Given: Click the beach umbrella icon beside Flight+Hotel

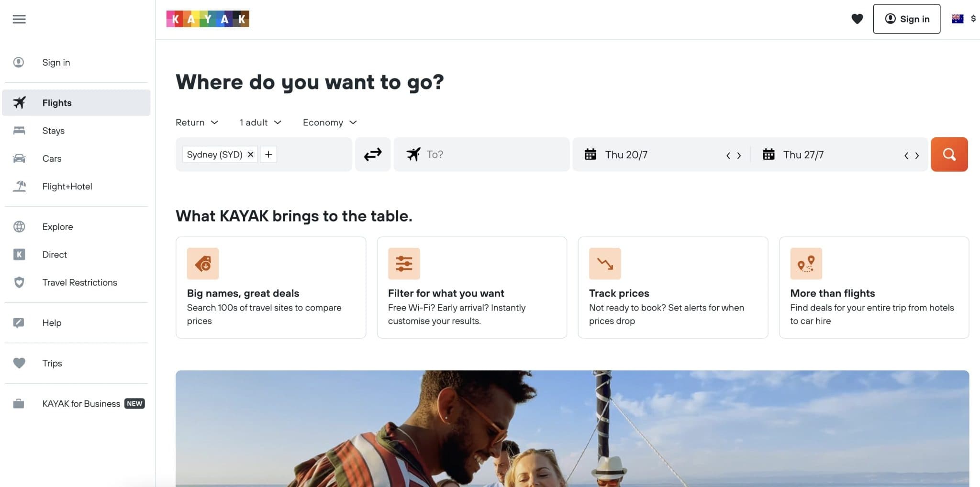Looking at the screenshot, I should (x=19, y=186).
